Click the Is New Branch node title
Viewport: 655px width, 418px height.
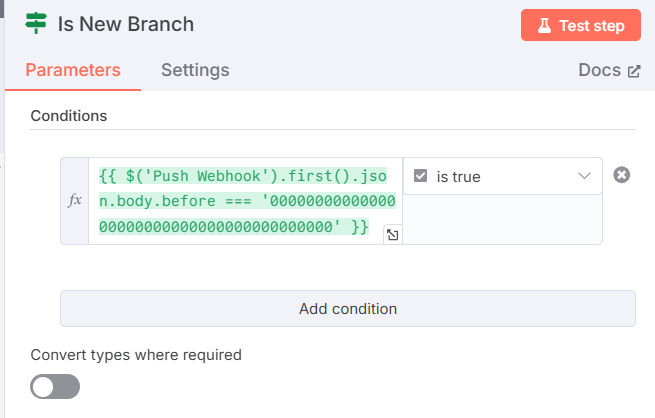126,24
